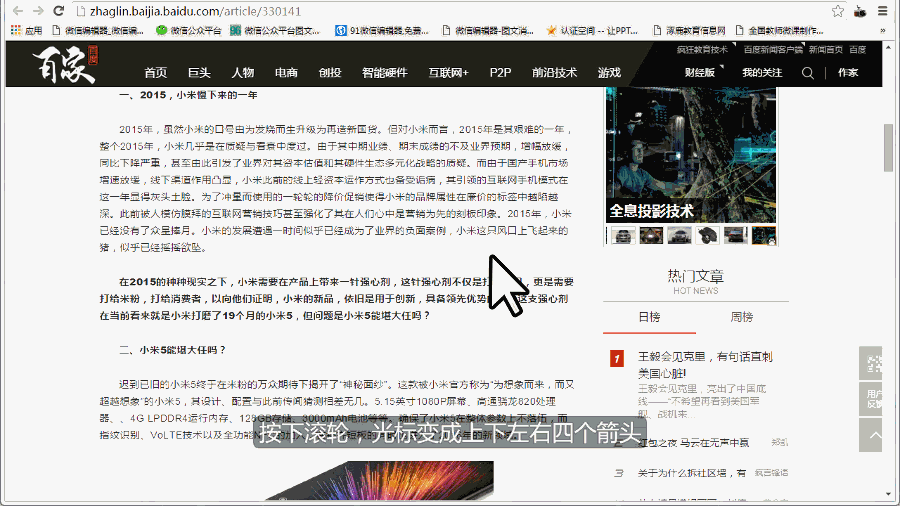Select sixth highlighted gallery thumbnail
The width and height of the screenshot is (900, 506).
(764, 236)
